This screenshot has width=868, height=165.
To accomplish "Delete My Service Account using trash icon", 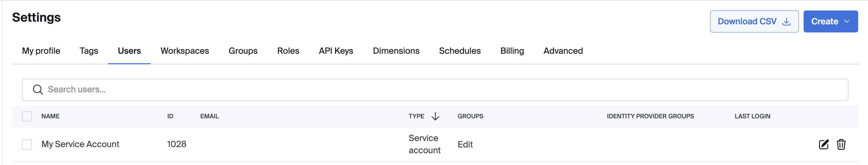I will 841,144.
